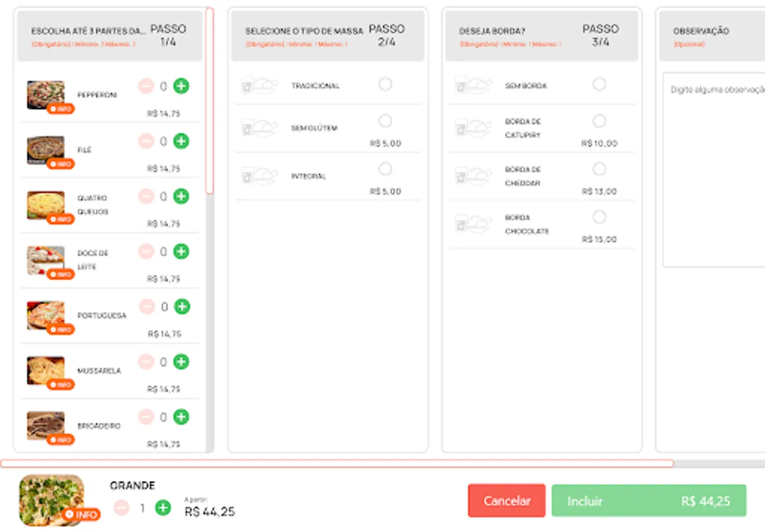Screen dimensions: 765x532
Task: Click the "DESEJA BORDA?" heading
Action: (x=492, y=31)
